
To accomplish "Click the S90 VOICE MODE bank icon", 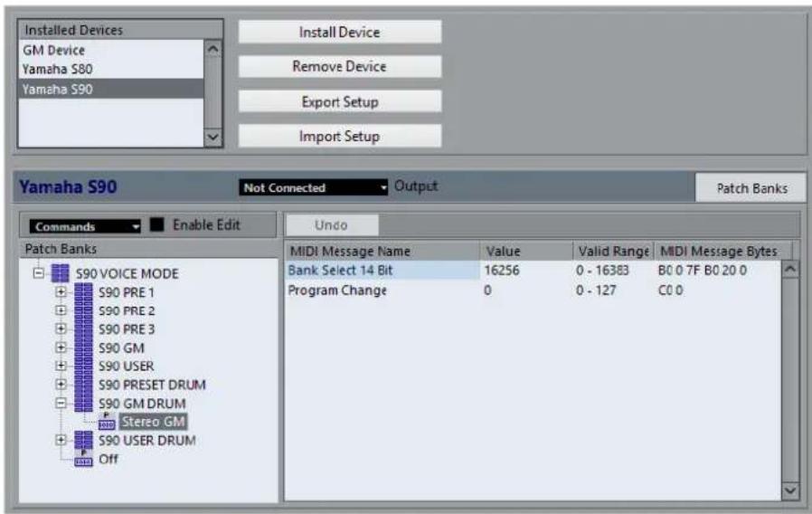I will 60,273.
